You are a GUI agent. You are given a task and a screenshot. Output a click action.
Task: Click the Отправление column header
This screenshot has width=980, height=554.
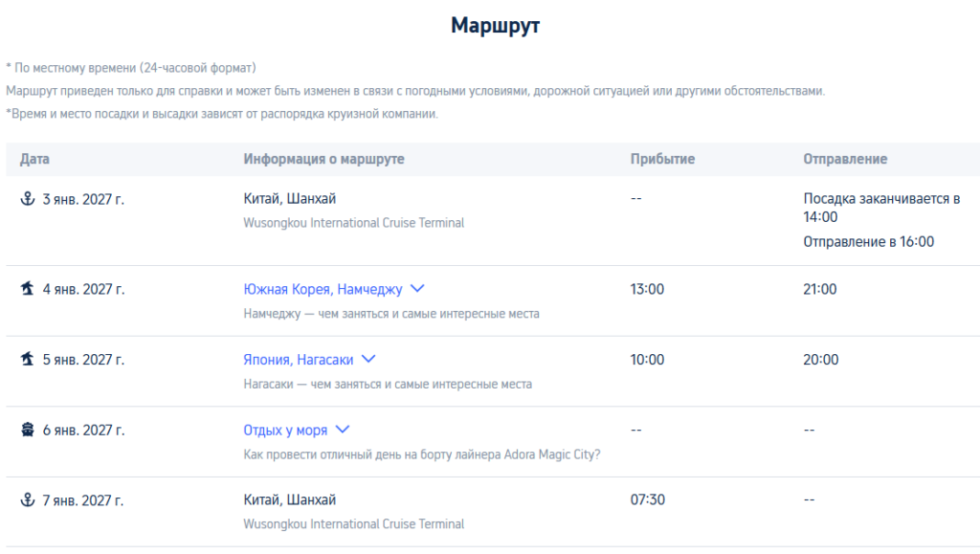pyautogui.click(x=845, y=159)
